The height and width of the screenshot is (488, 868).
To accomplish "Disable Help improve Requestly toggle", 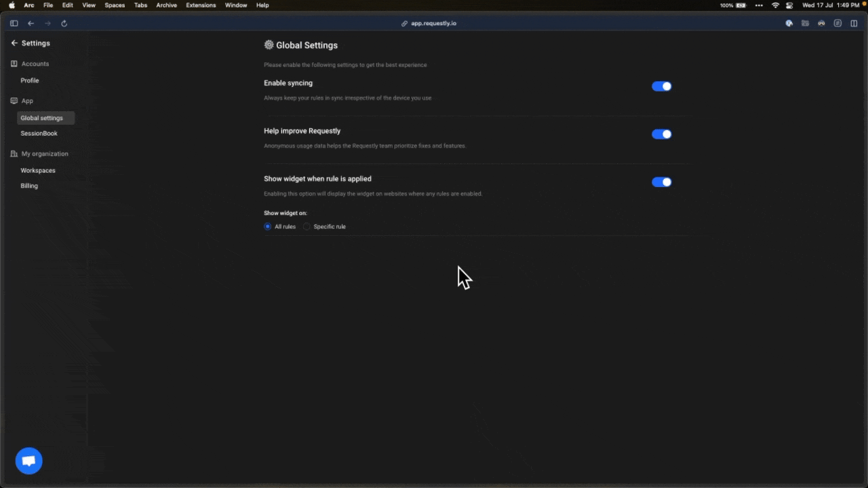I will [x=662, y=134].
